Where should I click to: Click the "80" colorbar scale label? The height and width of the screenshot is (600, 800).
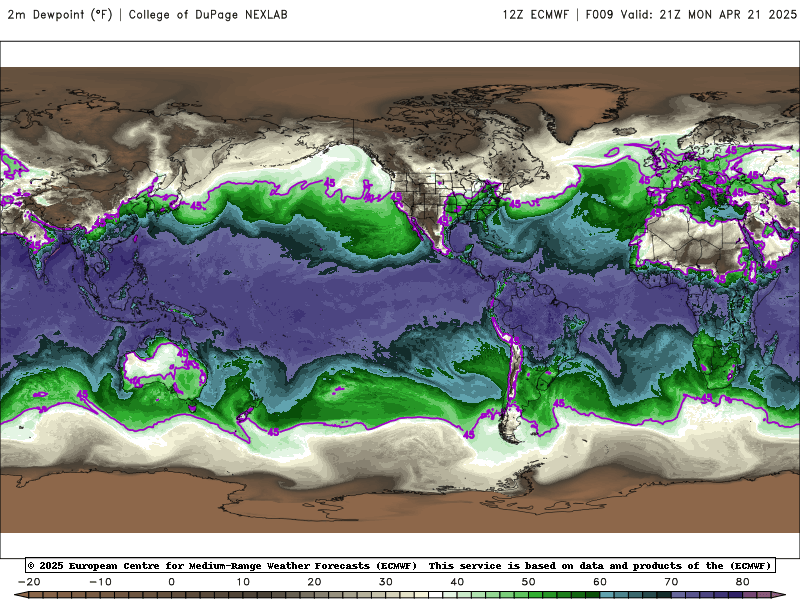click(743, 582)
